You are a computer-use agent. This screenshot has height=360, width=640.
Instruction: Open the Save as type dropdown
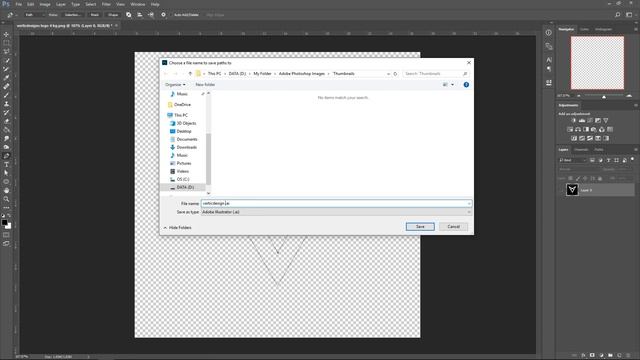(x=336, y=212)
